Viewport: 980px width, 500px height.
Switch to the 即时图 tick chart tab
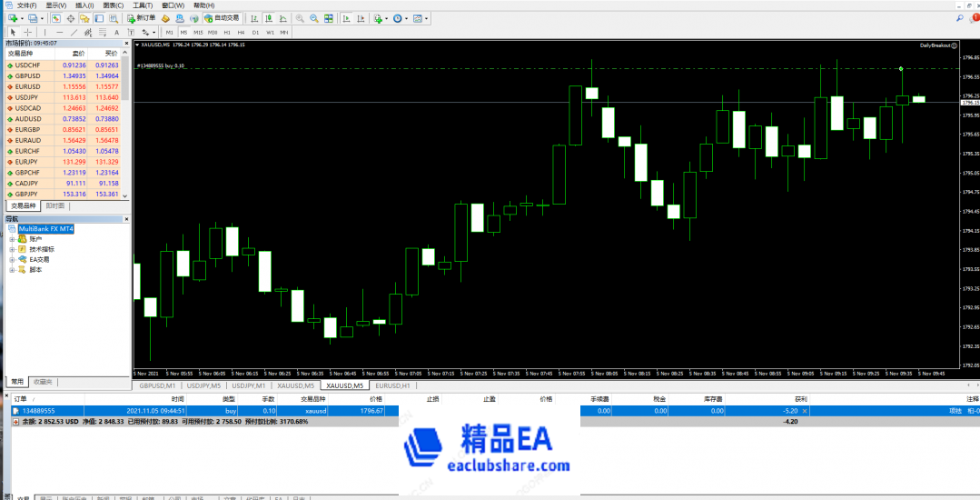[x=55, y=205]
